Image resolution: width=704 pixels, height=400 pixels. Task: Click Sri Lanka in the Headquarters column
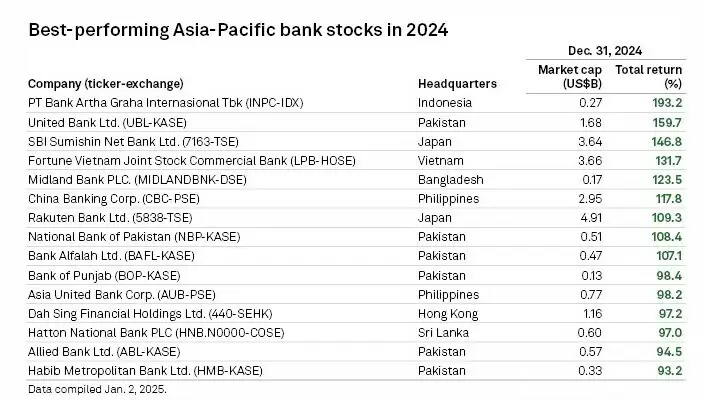coord(441,331)
